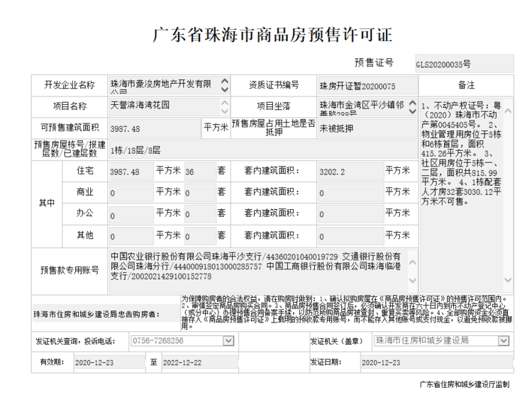Select the 预售证号 field GLS20200035号

[x=464, y=63]
